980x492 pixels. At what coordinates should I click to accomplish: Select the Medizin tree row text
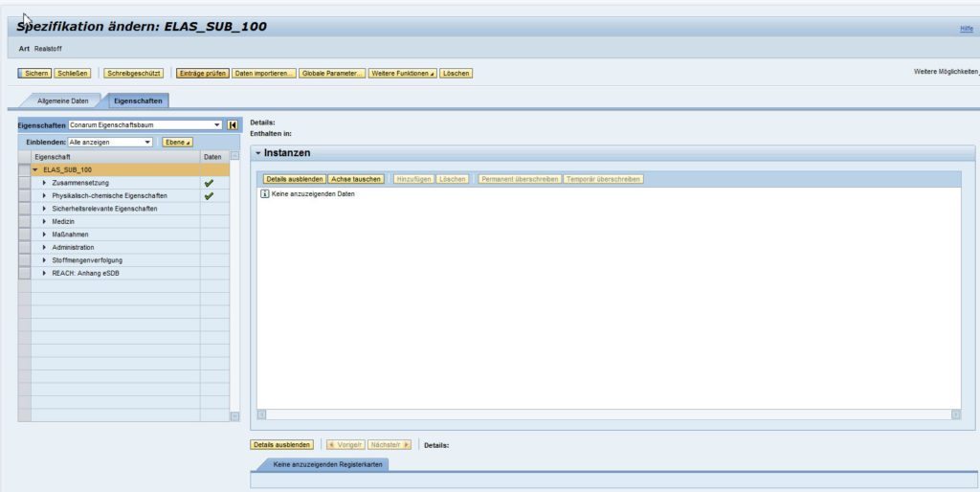(64, 222)
